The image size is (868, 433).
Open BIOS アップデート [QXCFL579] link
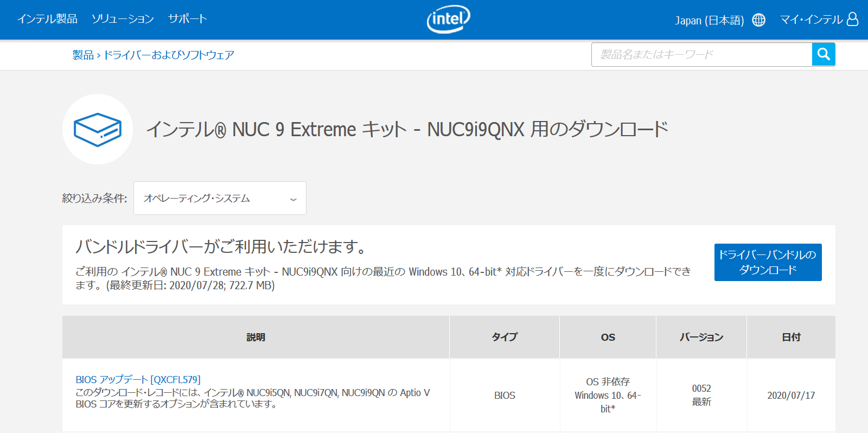[138, 379]
